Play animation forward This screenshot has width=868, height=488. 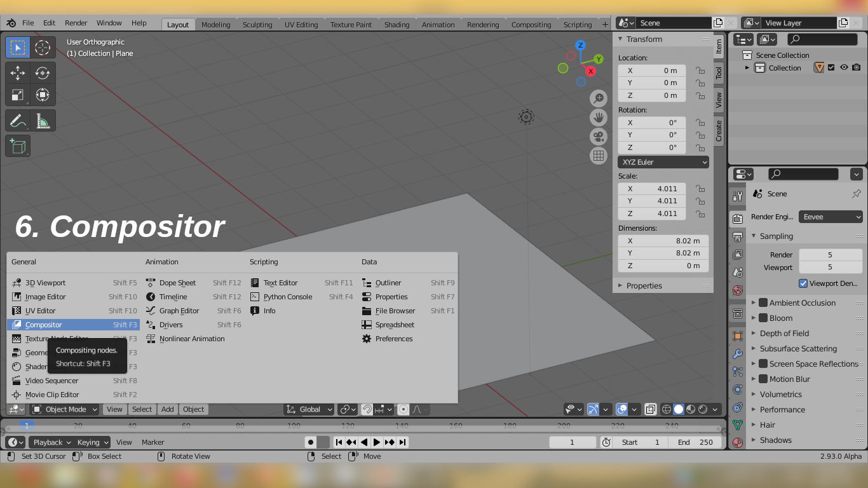tap(377, 442)
